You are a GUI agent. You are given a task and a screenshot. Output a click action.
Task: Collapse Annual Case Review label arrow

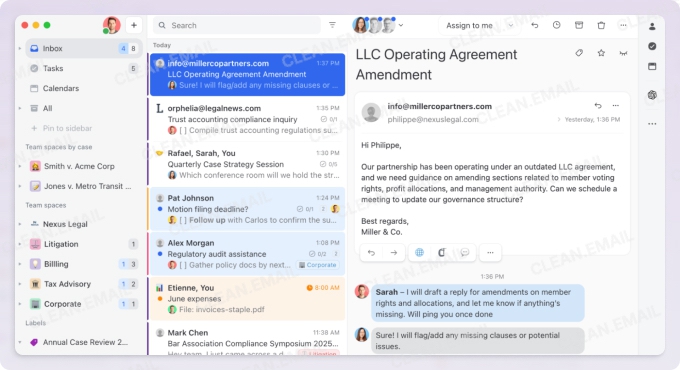[20, 342]
